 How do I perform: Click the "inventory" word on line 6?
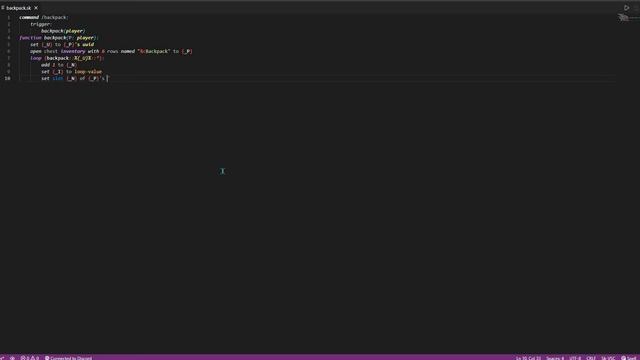coord(73,51)
